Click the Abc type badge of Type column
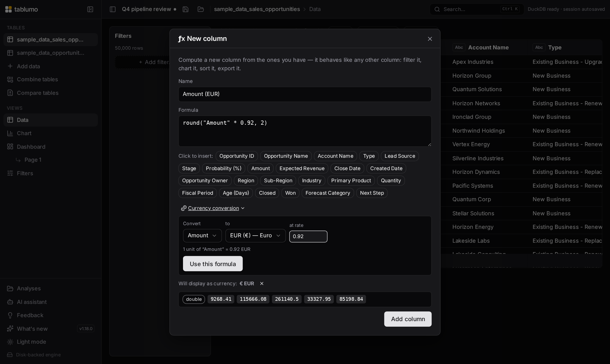 pyautogui.click(x=539, y=47)
